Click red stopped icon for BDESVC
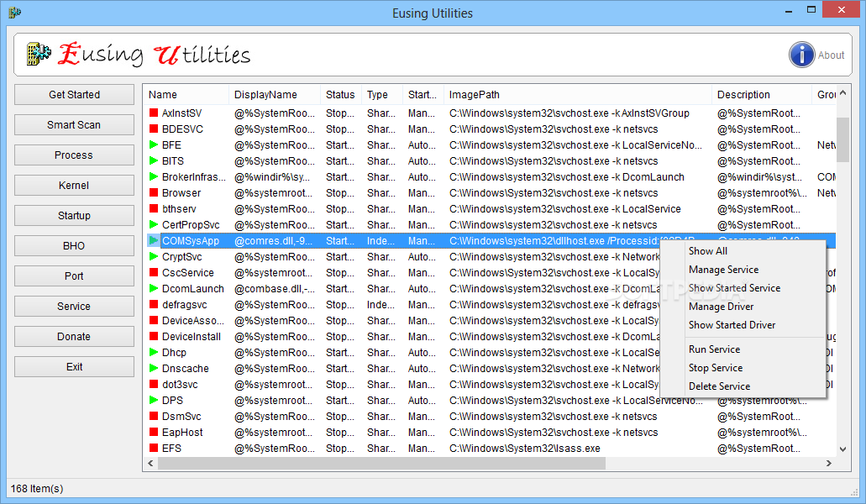The image size is (866, 504). click(x=154, y=129)
